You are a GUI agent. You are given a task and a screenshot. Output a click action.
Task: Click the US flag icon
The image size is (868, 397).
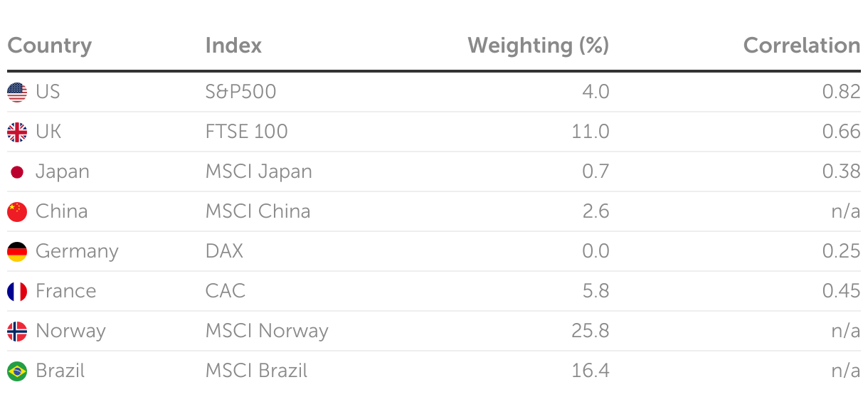click(x=17, y=92)
